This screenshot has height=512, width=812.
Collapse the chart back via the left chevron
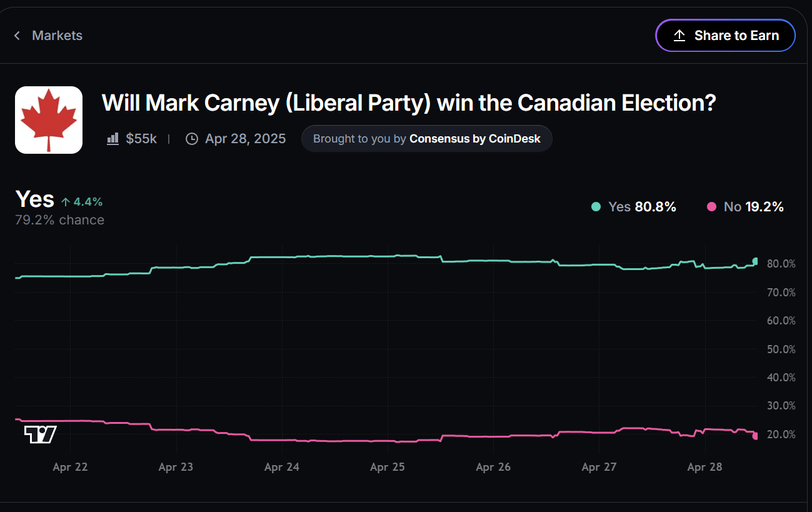click(16, 36)
